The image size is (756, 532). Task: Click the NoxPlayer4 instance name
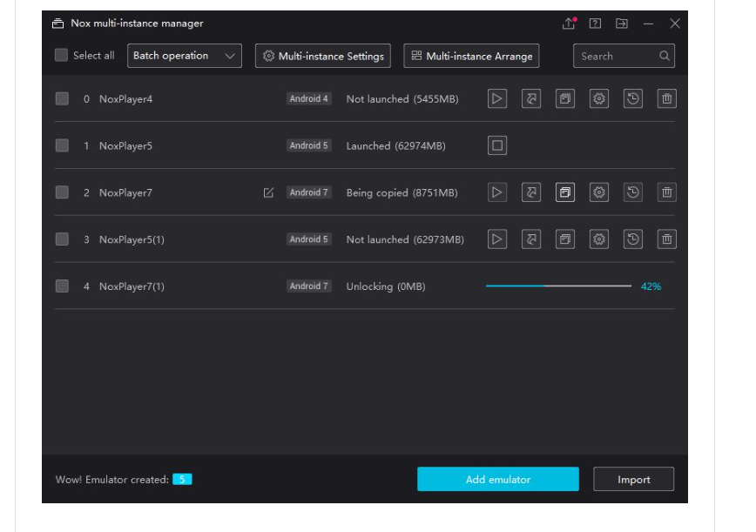pyautogui.click(x=125, y=98)
